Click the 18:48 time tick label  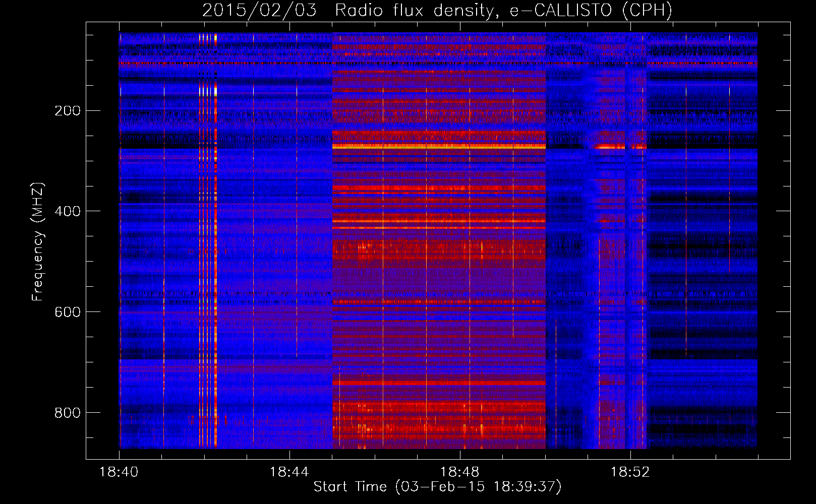tap(460, 472)
